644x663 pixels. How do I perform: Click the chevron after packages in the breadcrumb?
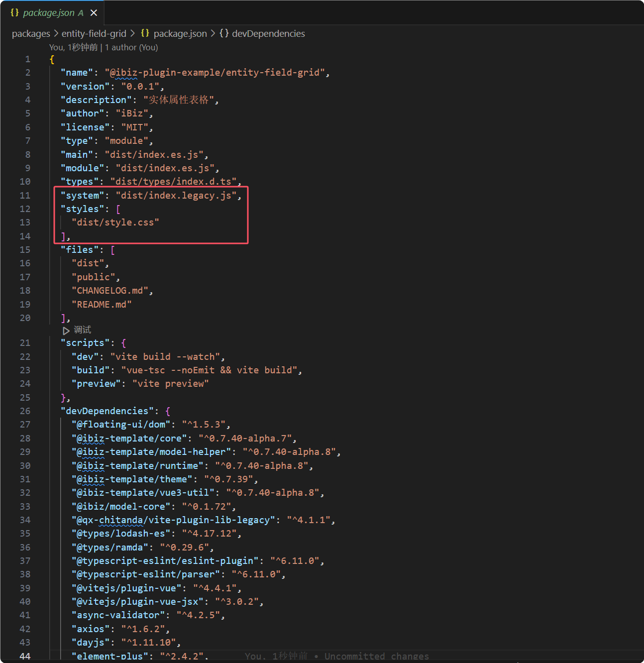click(x=56, y=34)
